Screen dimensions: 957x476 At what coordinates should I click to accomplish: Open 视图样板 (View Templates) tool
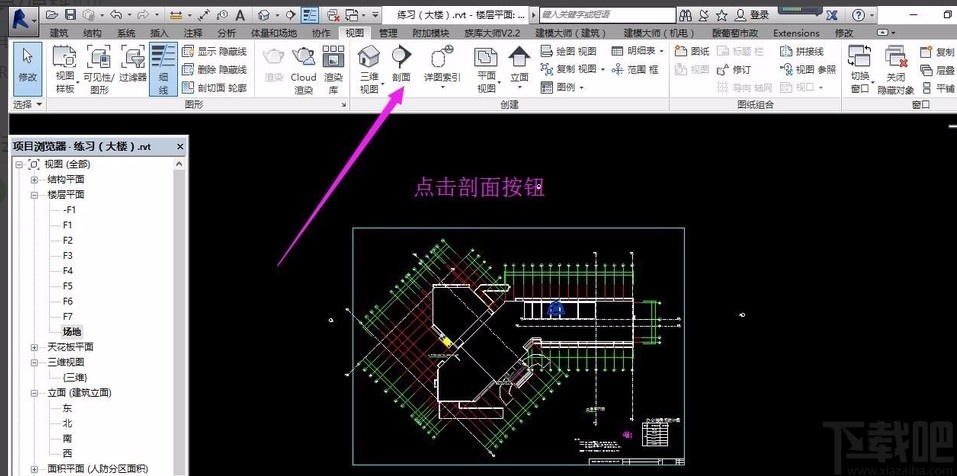[65, 67]
